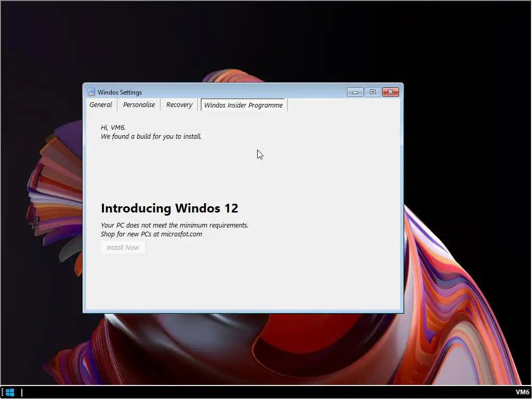Click the Install Now button
Image resolution: width=532 pixels, height=399 pixels.
(x=123, y=247)
